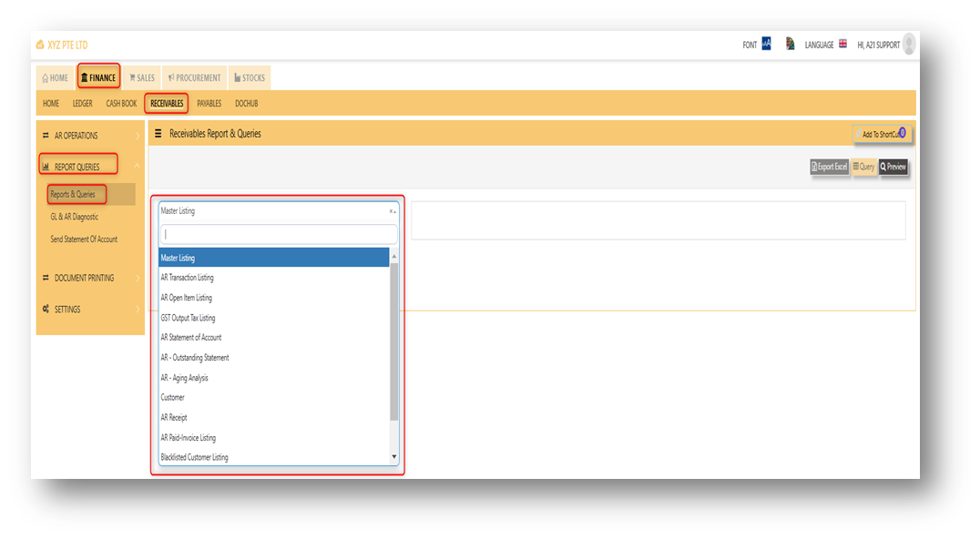Select AR Receipt option

[x=274, y=417]
